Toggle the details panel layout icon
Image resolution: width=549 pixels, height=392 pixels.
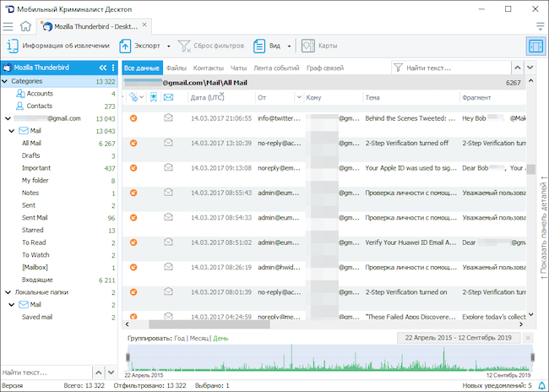(x=535, y=46)
